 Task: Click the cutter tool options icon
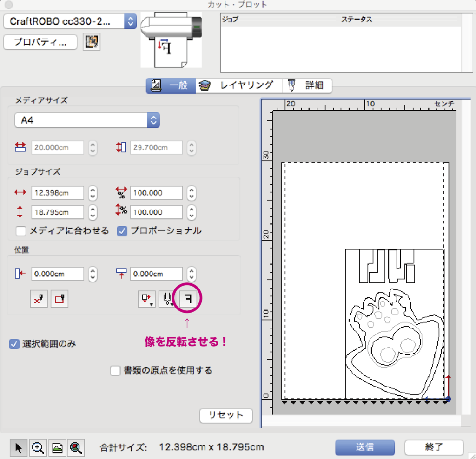click(167, 299)
